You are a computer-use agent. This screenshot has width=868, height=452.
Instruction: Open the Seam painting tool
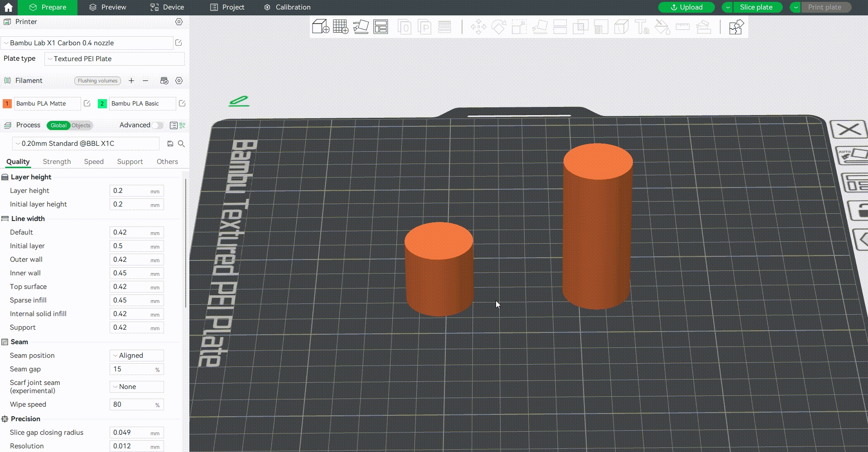coord(621,27)
